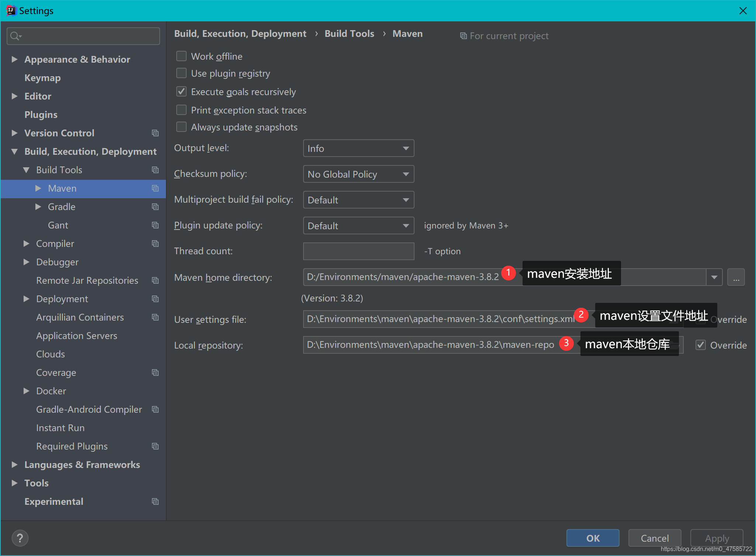
Task: Expand Languages & Frameworks section
Action: tap(14, 465)
